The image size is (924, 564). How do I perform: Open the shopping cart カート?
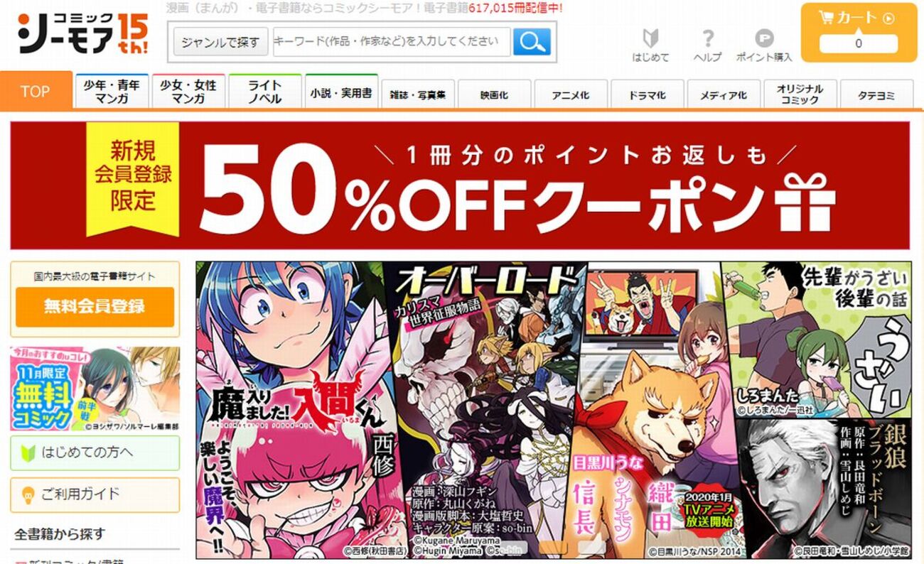click(x=858, y=33)
